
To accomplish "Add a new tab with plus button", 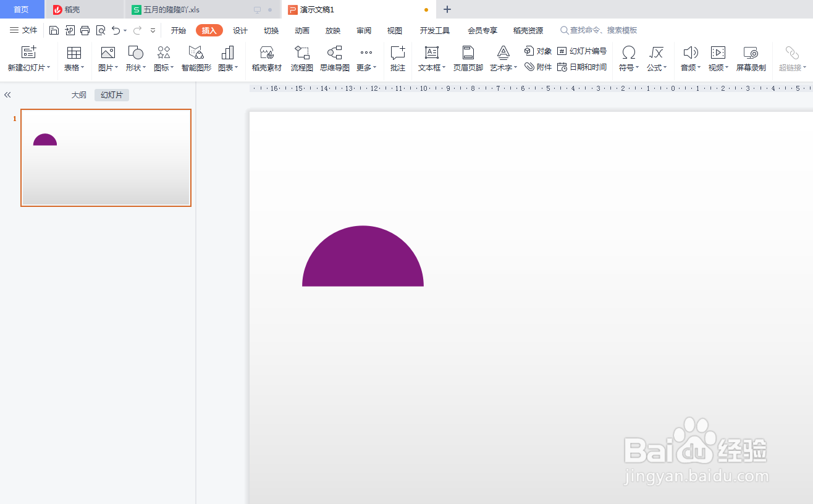I will (x=447, y=9).
